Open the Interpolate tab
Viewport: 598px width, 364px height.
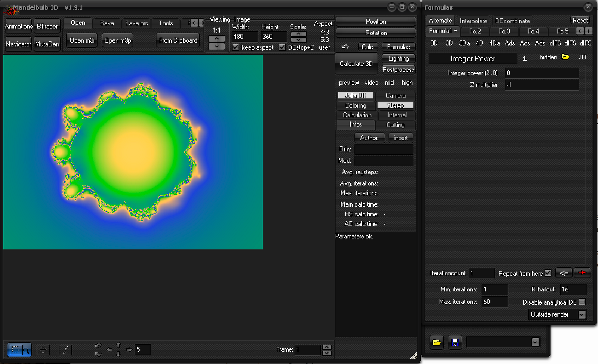tap(473, 21)
